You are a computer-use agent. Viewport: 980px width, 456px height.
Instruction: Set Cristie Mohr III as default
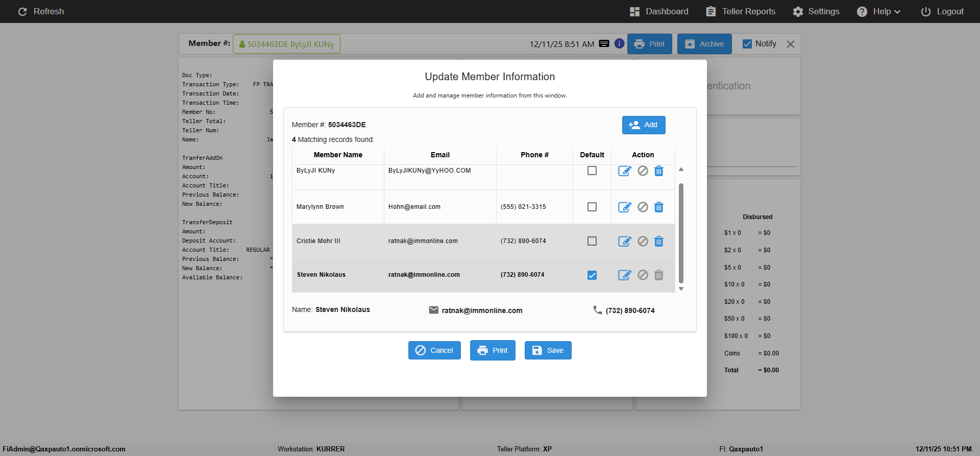coord(592,241)
